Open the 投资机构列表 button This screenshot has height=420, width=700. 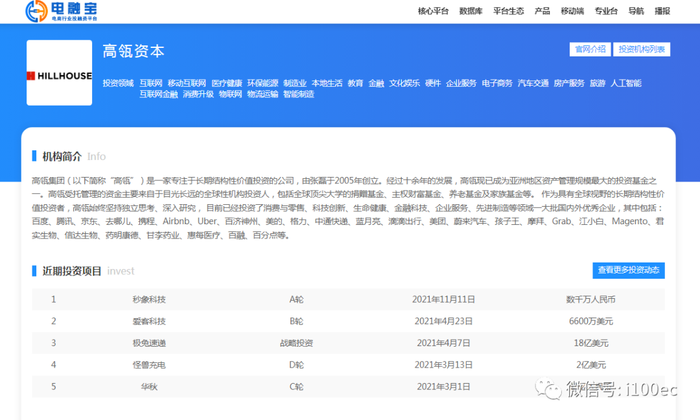click(642, 49)
